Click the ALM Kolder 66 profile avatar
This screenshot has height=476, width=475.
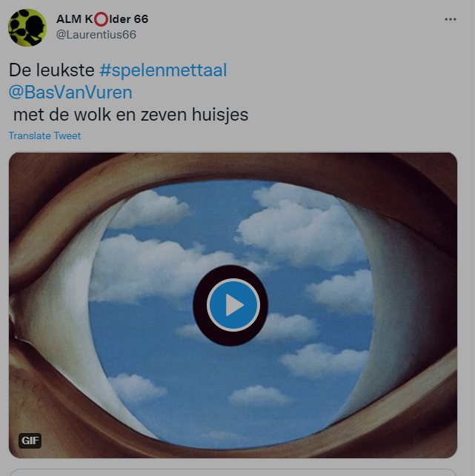[x=27, y=27]
